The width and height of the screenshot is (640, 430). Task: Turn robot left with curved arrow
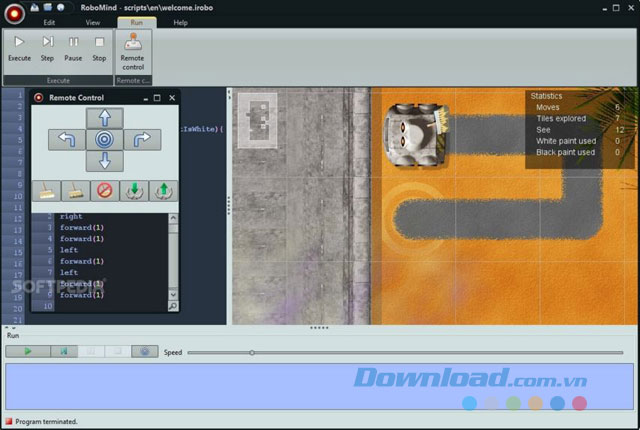(x=65, y=139)
